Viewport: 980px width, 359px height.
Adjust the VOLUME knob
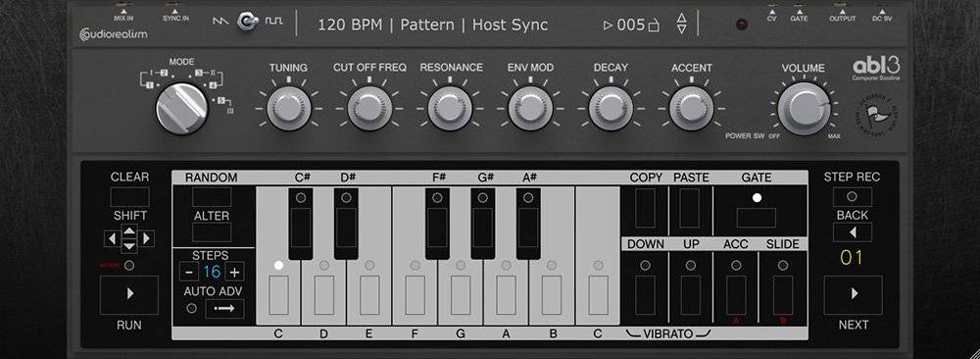click(x=805, y=109)
